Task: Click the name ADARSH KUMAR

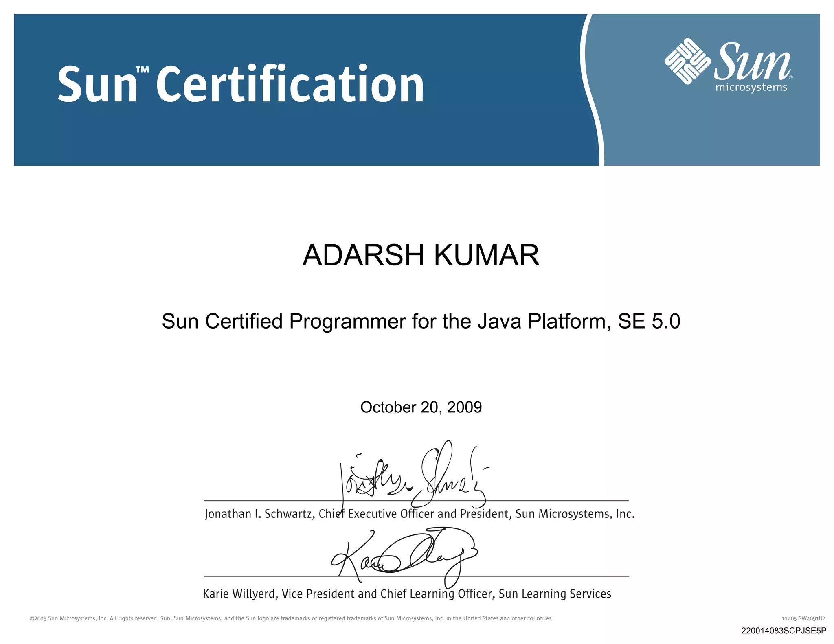Action: click(421, 255)
